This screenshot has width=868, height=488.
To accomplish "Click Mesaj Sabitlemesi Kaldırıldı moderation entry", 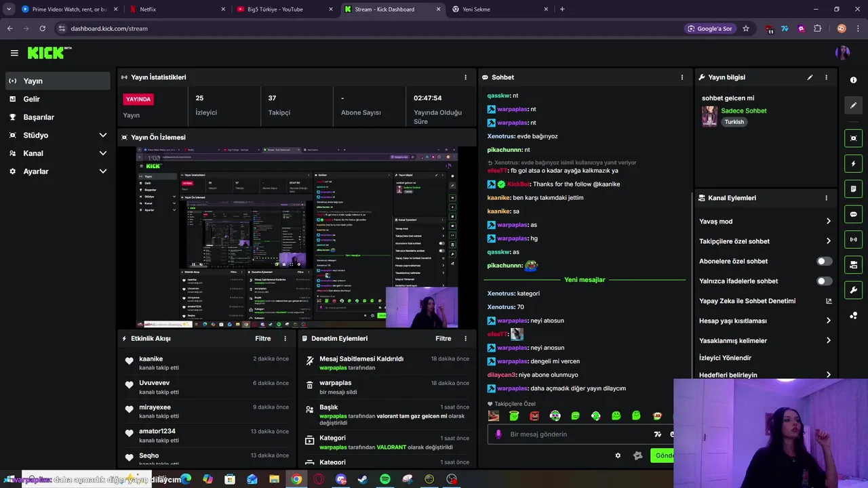I will point(387,363).
